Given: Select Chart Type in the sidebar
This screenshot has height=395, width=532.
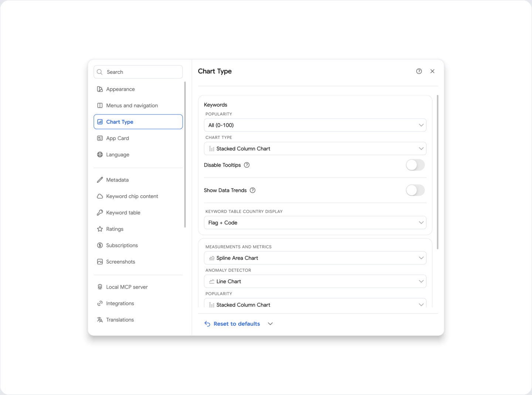Looking at the screenshot, I should click(x=138, y=122).
